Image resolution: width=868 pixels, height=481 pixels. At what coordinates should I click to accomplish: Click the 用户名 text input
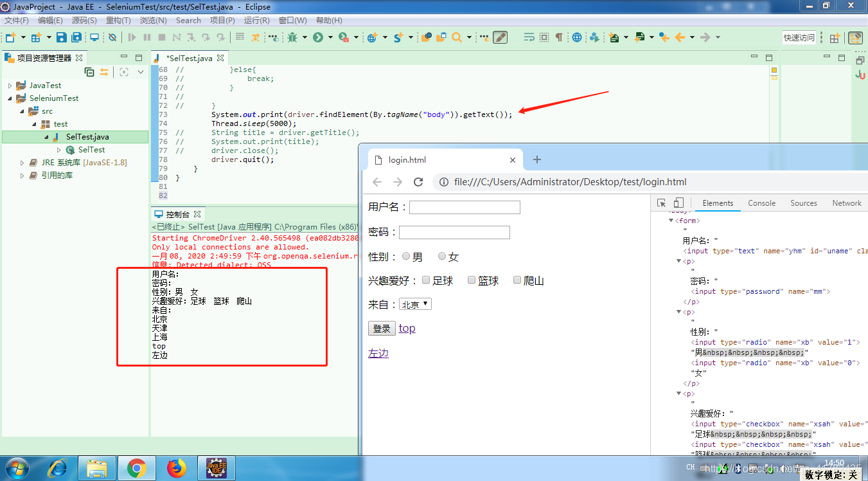465,207
